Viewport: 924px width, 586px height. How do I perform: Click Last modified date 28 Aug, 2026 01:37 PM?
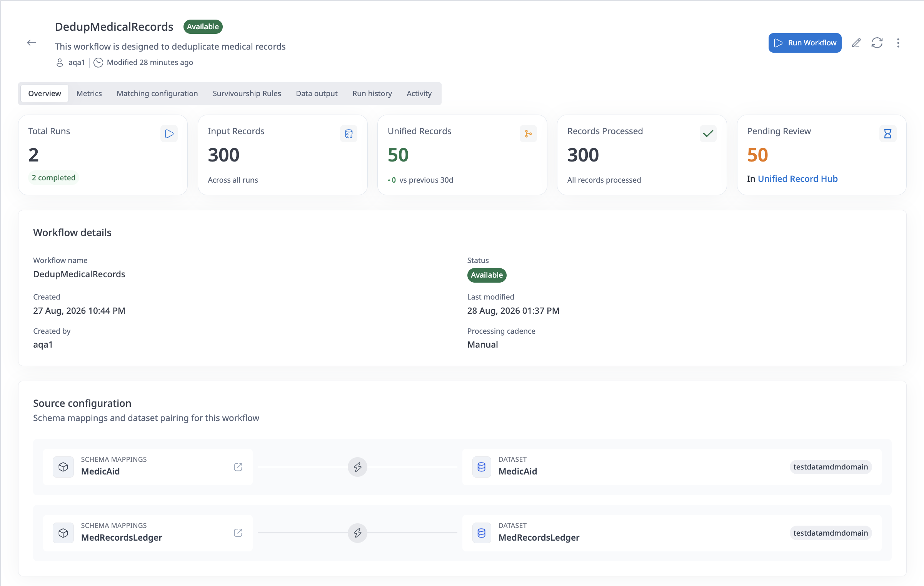[x=513, y=311]
